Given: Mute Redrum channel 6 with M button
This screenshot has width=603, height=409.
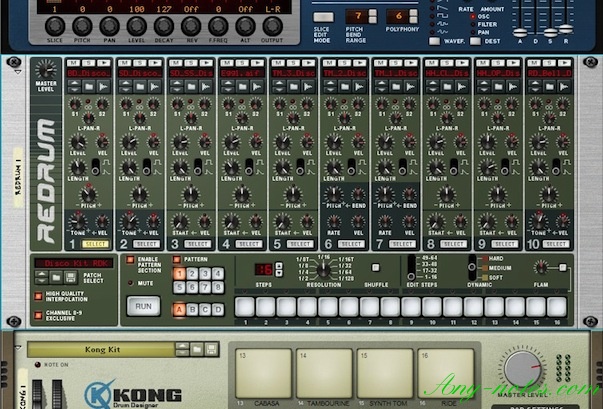Looking at the screenshot, I should pyautogui.click(x=329, y=63).
